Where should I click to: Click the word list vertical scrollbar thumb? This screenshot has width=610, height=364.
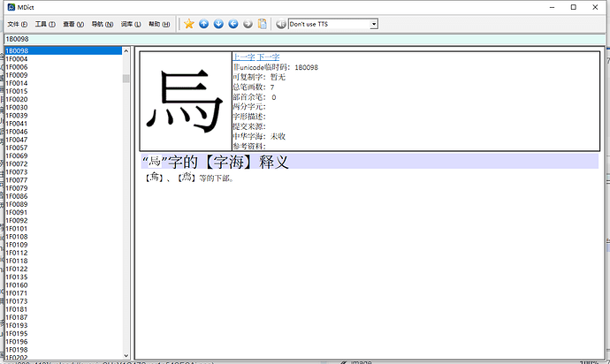pos(126,78)
